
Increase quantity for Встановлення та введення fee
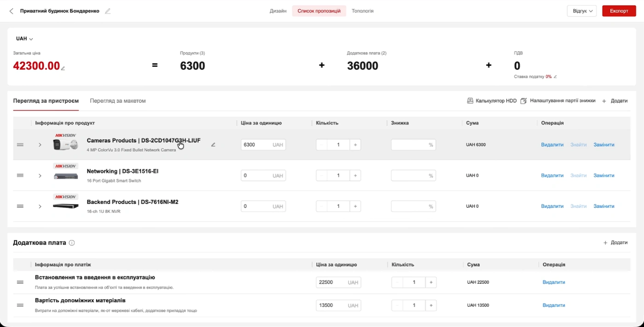[431, 282]
